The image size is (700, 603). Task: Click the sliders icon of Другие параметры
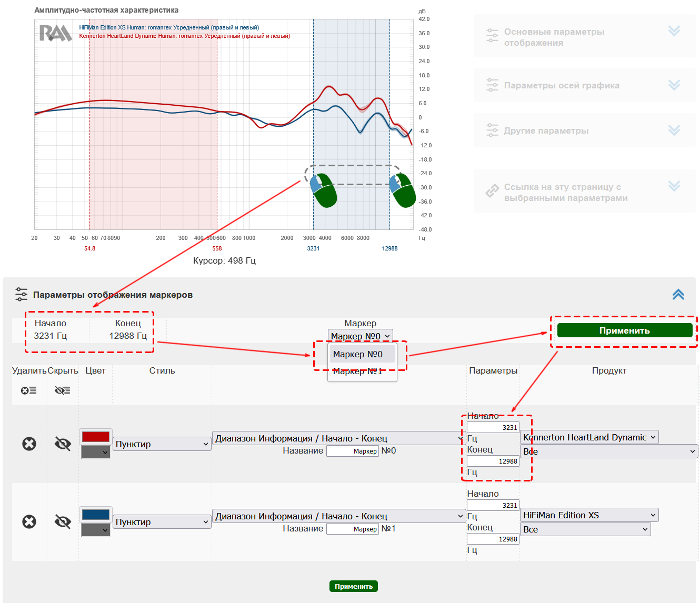(492, 130)
